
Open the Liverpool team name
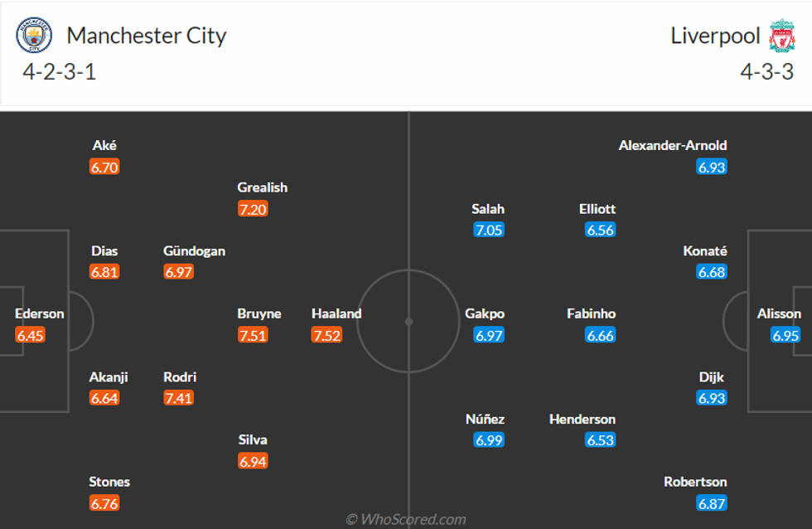click(715, 36)
